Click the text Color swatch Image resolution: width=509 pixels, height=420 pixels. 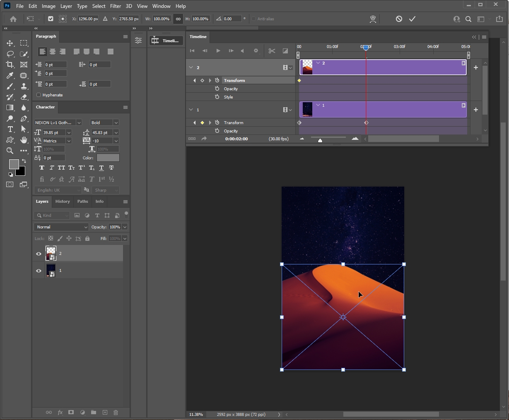108,158
